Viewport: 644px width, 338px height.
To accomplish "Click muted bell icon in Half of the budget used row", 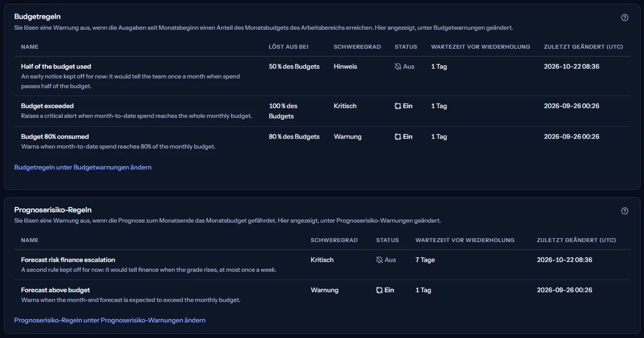I will [x=398, y=67].
